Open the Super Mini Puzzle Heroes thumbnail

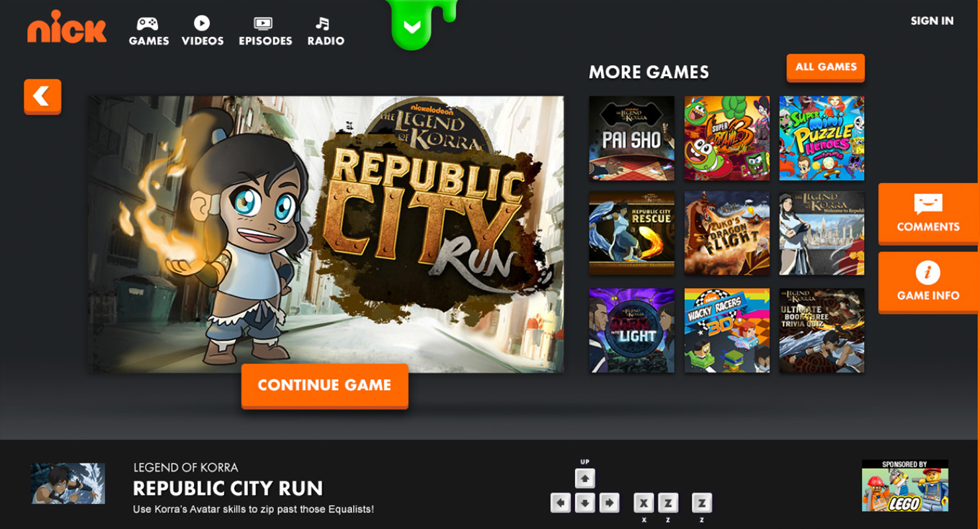coord(822,138)
